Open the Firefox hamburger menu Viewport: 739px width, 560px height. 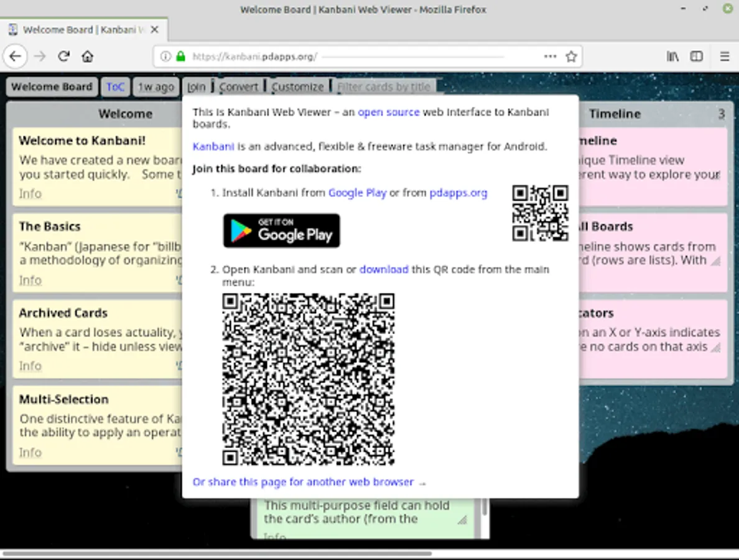tap(725, 57)
